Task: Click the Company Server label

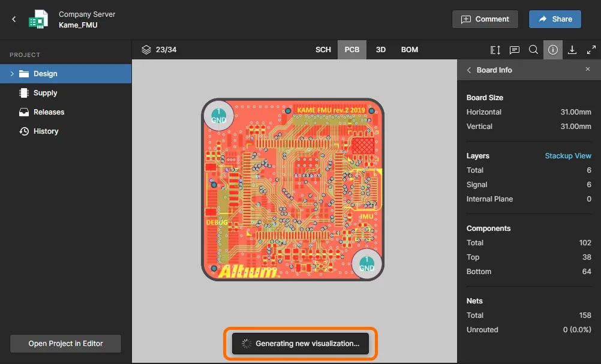Action: pos(87,14)
